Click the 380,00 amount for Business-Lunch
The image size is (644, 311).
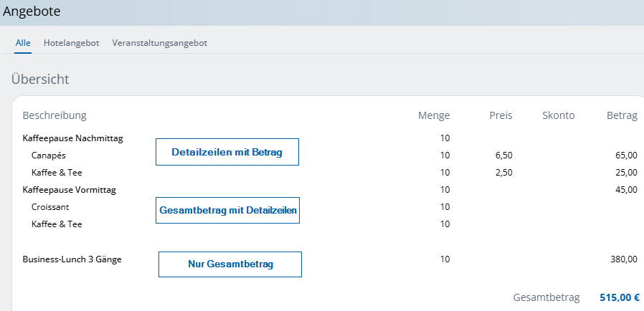[622, 259]
